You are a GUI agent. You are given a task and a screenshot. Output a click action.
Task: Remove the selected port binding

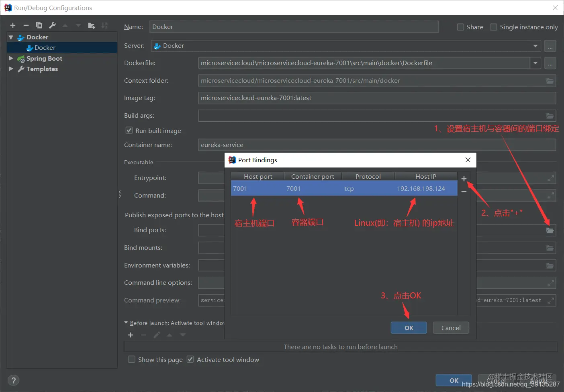[x=464, y=192]
